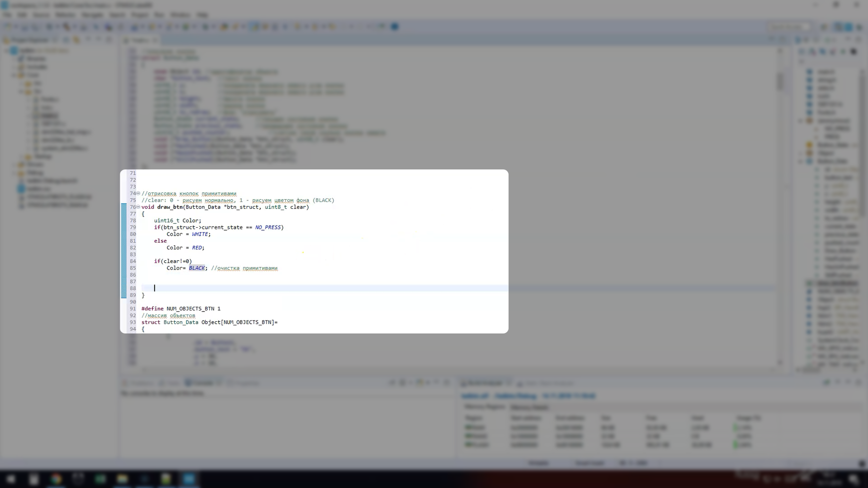Click the 'uint8_t clear' parameter
The image size is (868, 488).
pos(285,207)
